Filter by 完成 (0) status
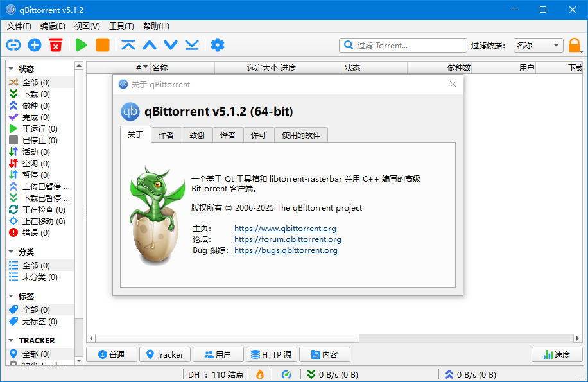Screen dimensions: 588x382 pos(40,117)
